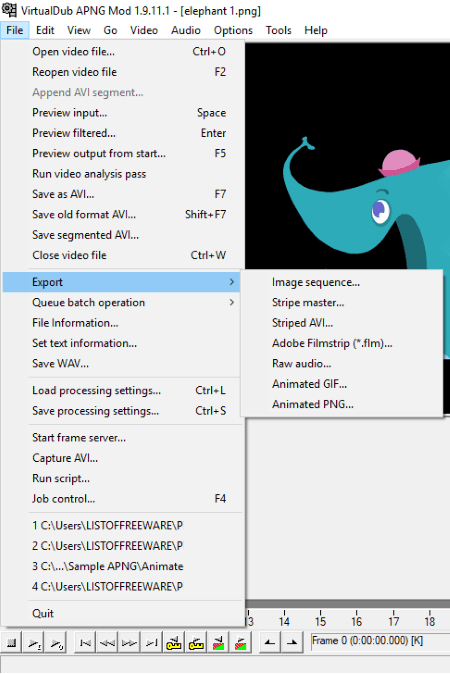
Task: Select Save WAV option
Action: click(123, 363)
